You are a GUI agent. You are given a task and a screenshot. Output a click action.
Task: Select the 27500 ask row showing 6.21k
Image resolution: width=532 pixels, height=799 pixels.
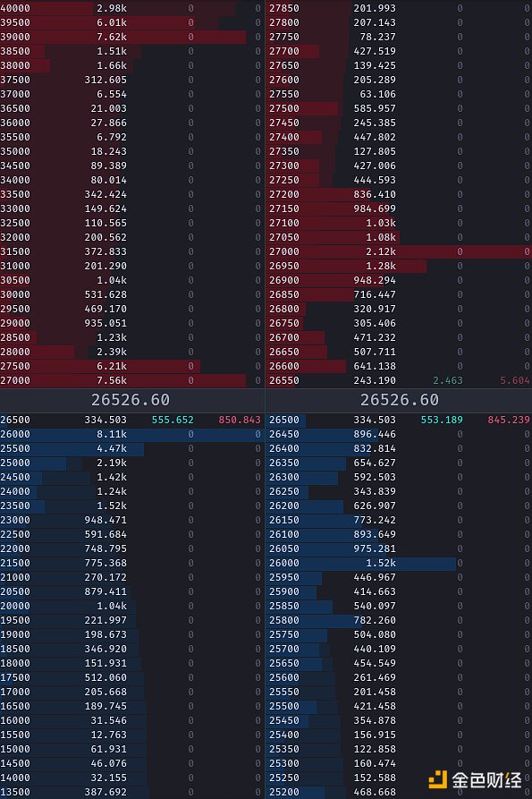point(132,366)
